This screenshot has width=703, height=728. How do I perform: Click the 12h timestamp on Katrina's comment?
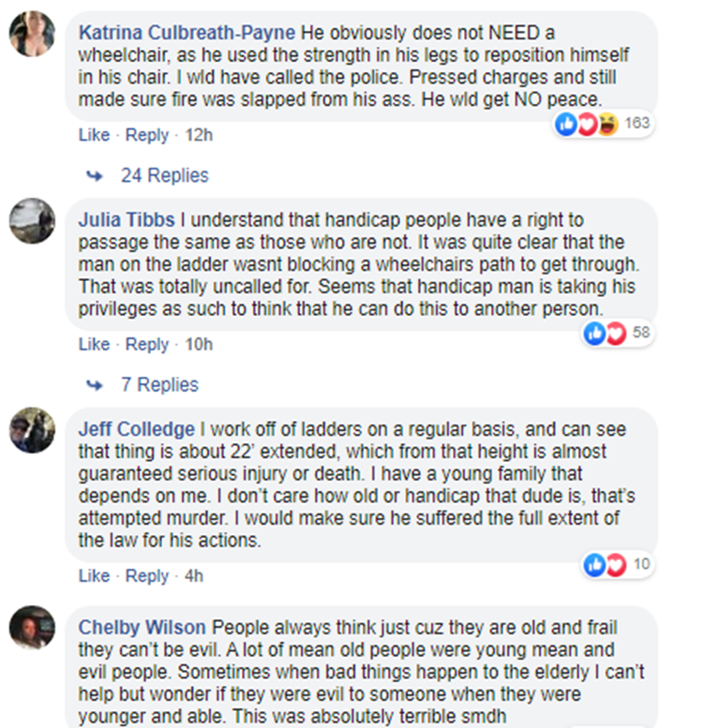(x=200, y=135)
